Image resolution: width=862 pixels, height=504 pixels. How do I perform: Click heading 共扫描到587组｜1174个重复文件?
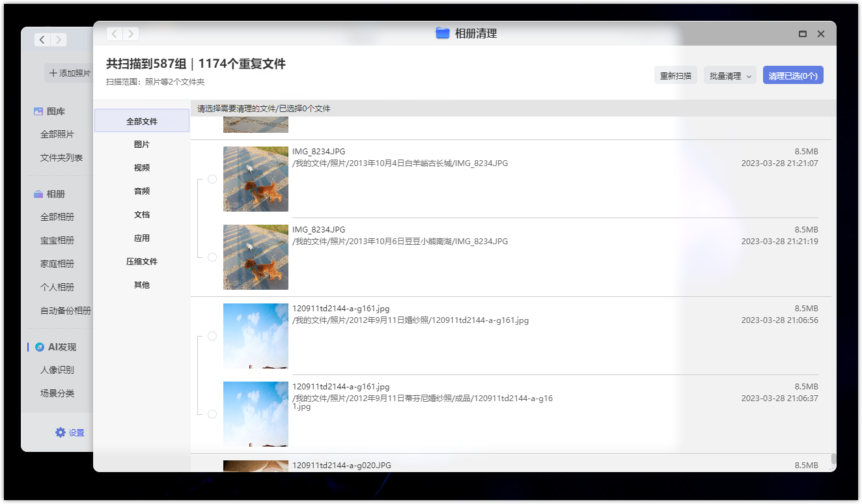(x=196, y=64)
